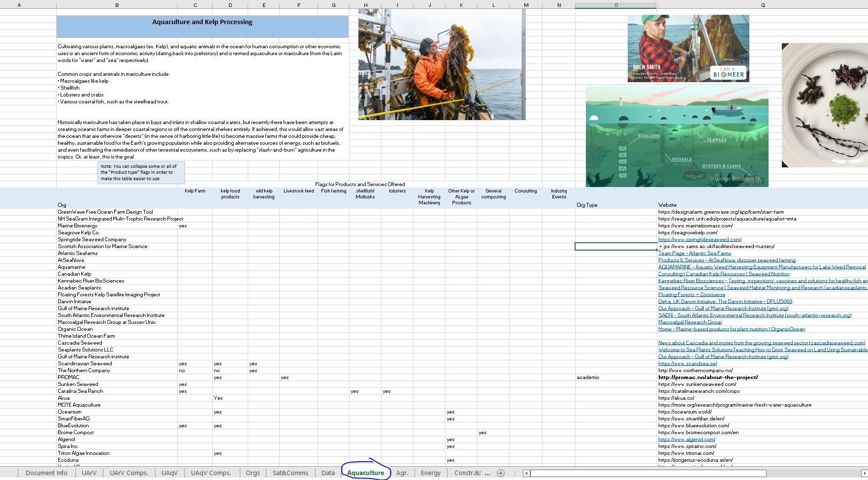This screenshot has width=868, height=480.
Task: Click the horizontal scrollbar left arrow
Action: click(526, 473)
